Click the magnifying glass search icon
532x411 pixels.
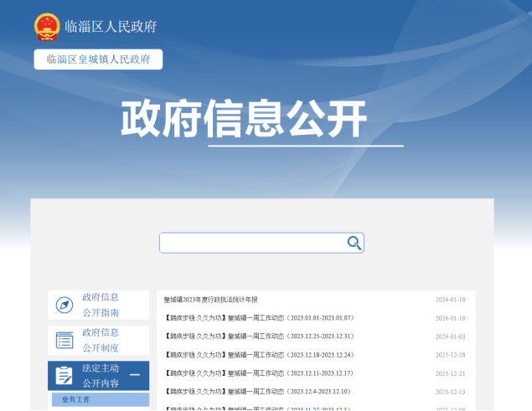pos(354,243)
